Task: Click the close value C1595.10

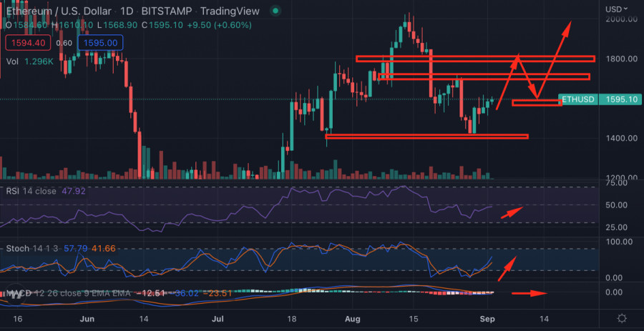Action: (x=162, y=26)
